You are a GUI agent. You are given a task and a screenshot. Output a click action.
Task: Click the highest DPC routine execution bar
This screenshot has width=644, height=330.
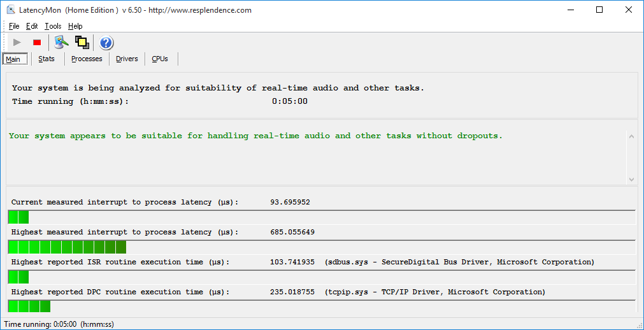(29, 307)
